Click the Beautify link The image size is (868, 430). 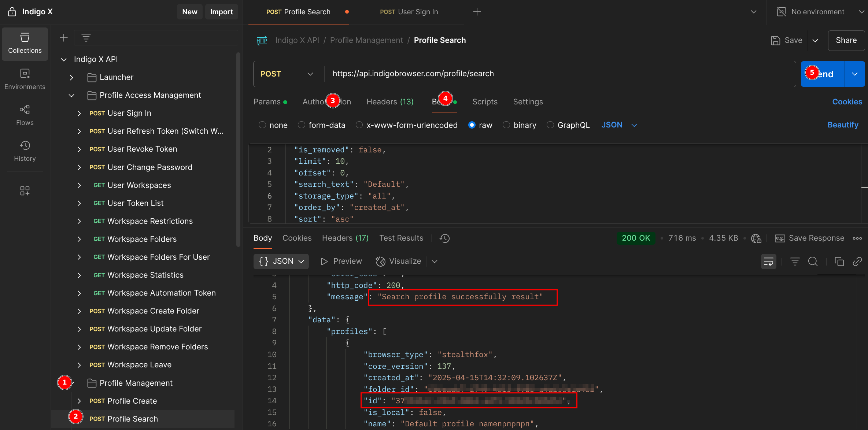point(843,125)
